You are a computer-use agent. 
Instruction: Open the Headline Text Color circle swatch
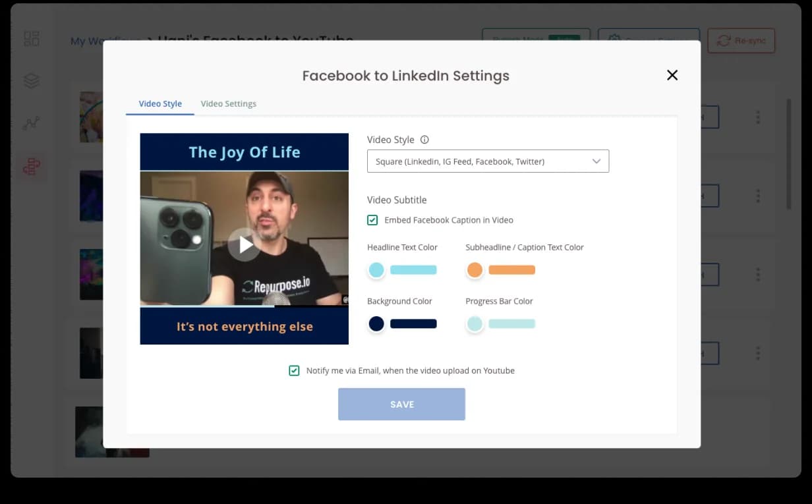(x=376, y=269)
